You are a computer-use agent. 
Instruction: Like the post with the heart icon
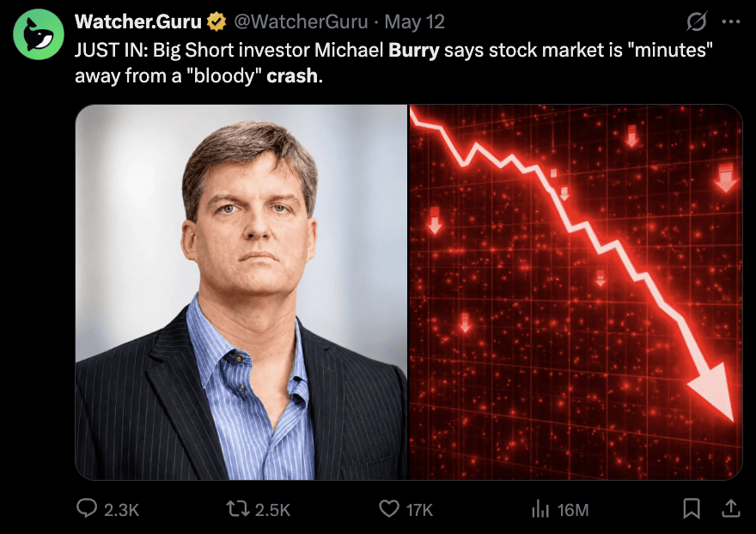click(x=389, y=508)
